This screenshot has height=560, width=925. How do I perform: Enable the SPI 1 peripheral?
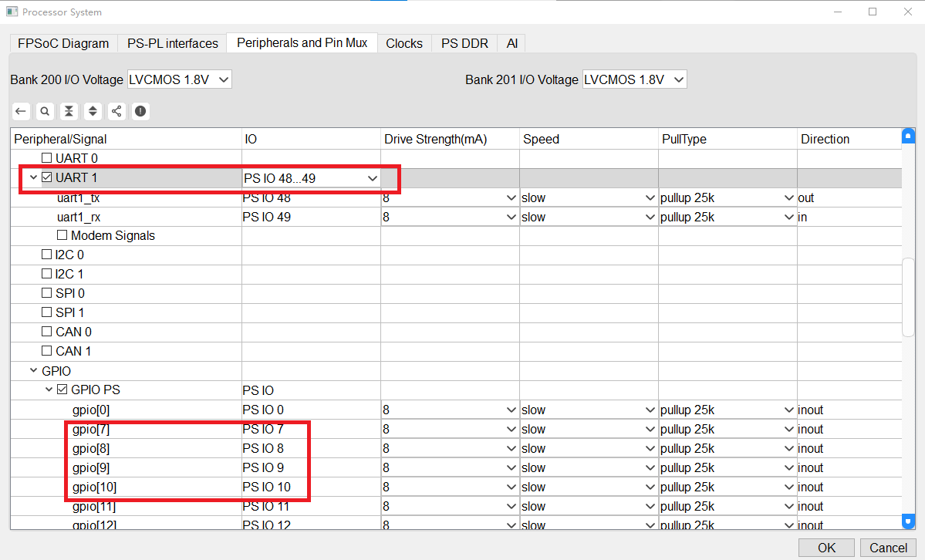click(46, 312)
